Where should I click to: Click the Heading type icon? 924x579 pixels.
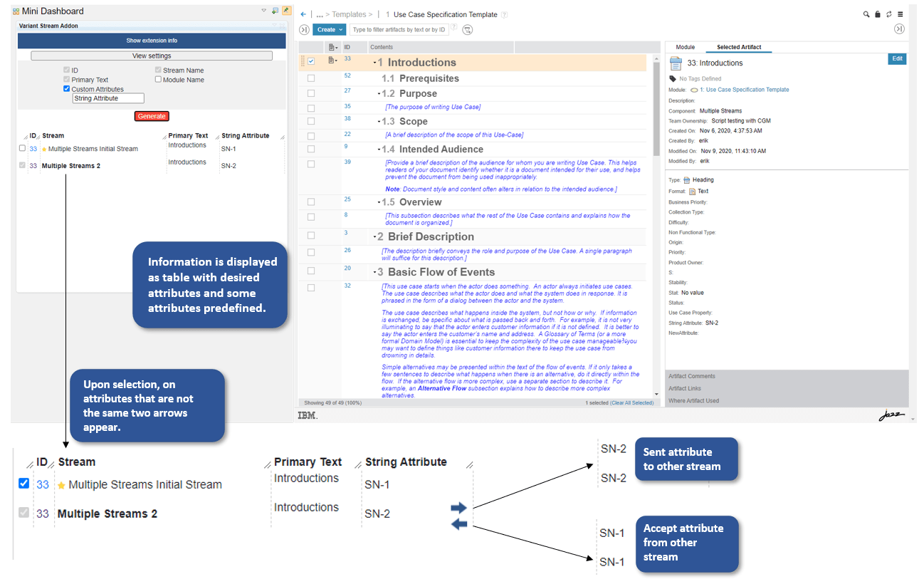pyautogui.click(x=687, y=180)
